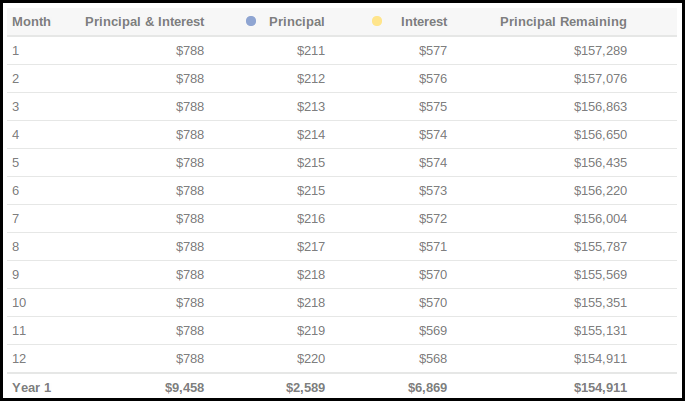Select the Month column header
Screen dimensions: 686x401
[31, 21]
